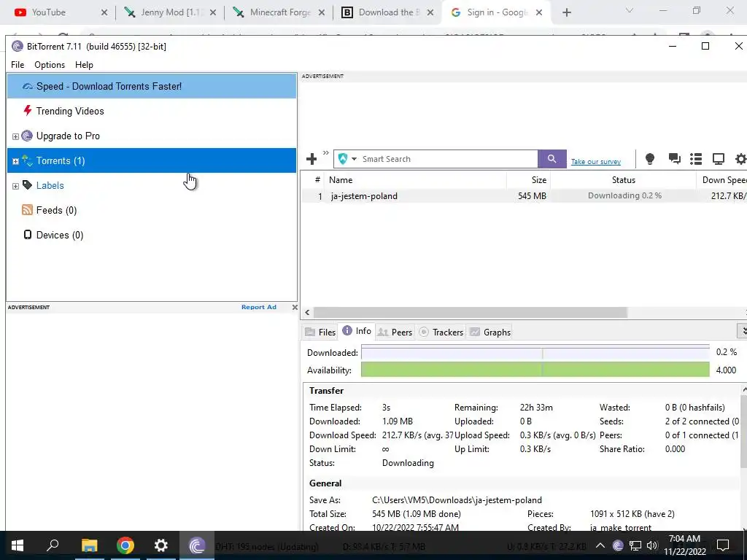Image resolution: width=747 pixels, height=560 pixels.
Task: Click the Downloading 0.2 % status bar
Action: pyautogui.click(x=624, y=195)
